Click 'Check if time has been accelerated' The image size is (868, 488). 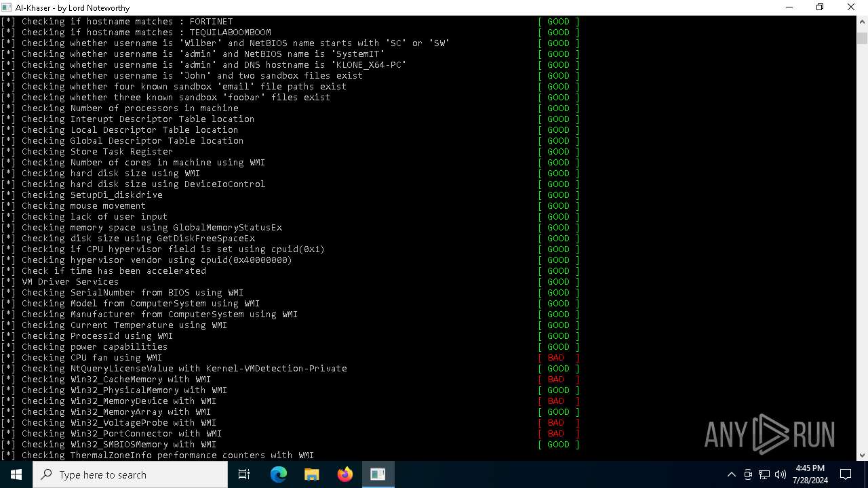click(x=103, y=271)
